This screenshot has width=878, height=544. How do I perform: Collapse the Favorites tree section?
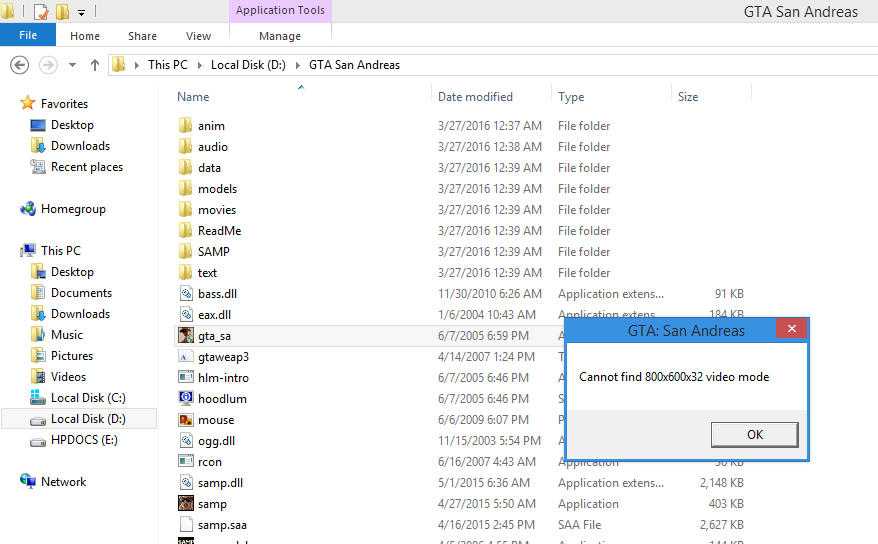[x=11, y=103]
